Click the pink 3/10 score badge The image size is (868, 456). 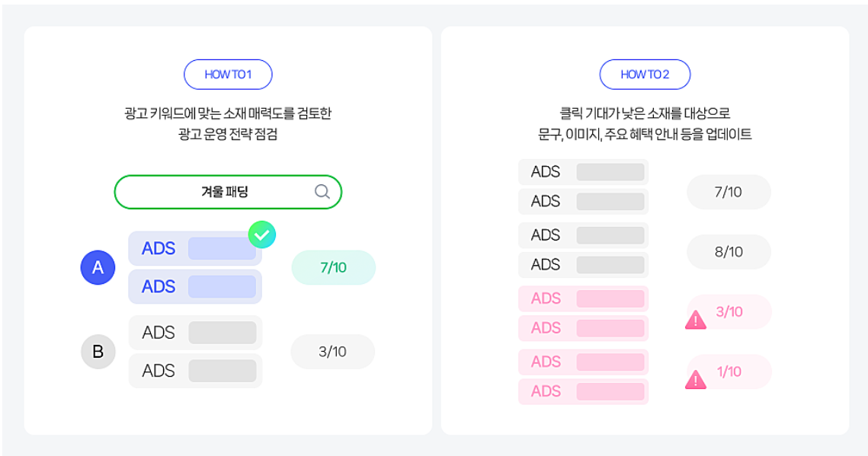(x=730, y=311)
